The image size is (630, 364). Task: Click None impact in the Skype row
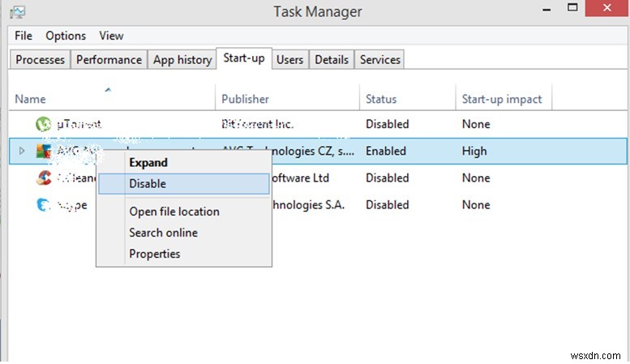[476, 205]
